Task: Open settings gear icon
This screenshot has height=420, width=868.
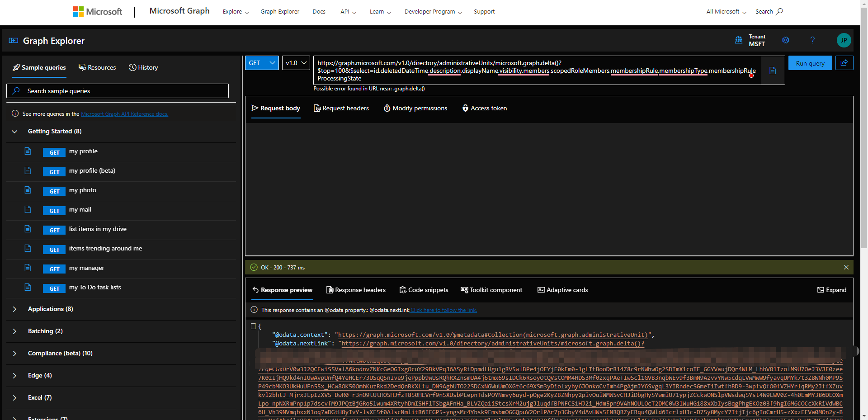Action: tap(786, 40)
